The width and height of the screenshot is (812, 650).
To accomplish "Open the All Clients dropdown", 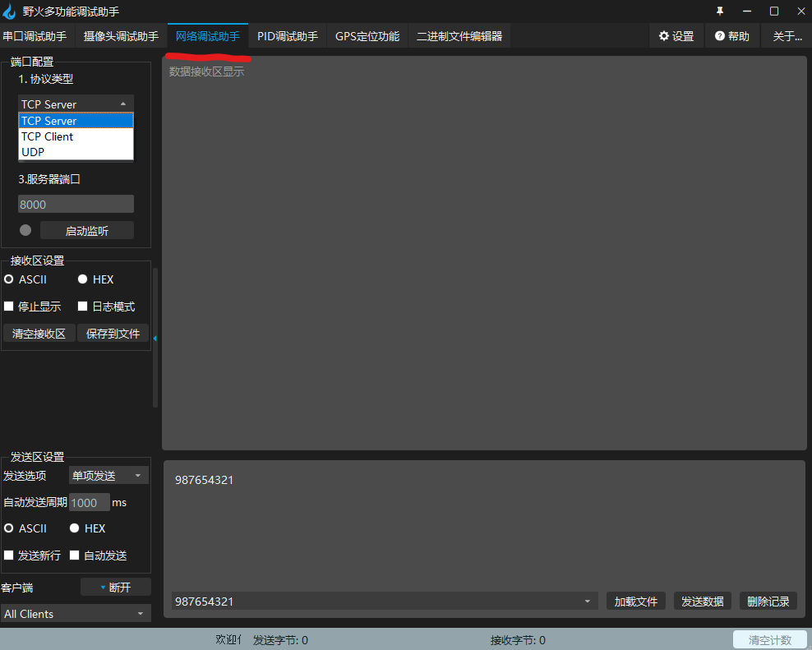I will click(x=76, y=613).
